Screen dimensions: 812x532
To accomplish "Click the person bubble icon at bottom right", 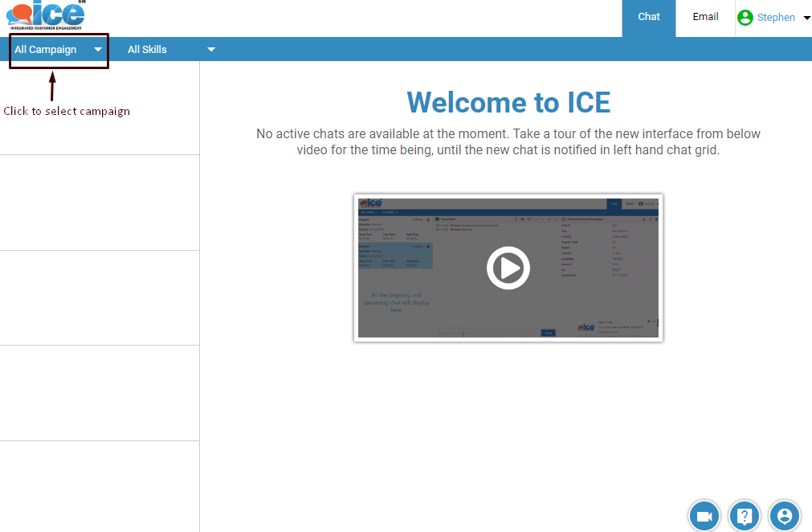I will click(x=785, y=516).
